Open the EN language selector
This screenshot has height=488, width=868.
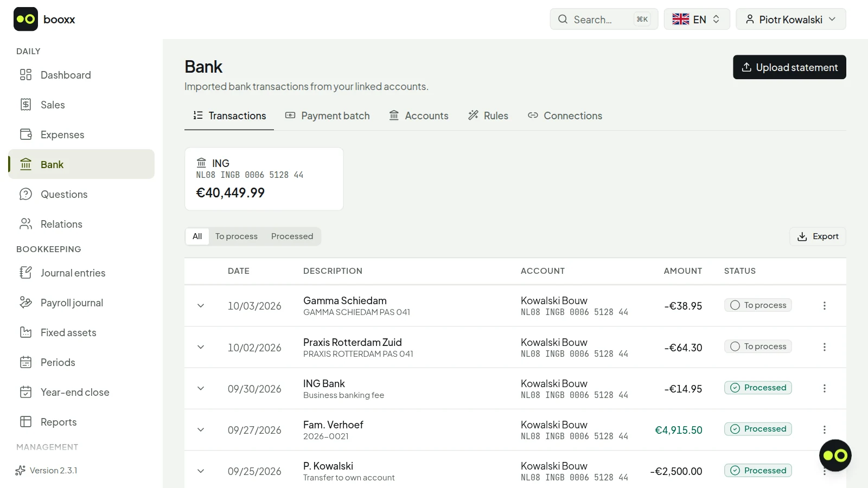click(697, 19)
